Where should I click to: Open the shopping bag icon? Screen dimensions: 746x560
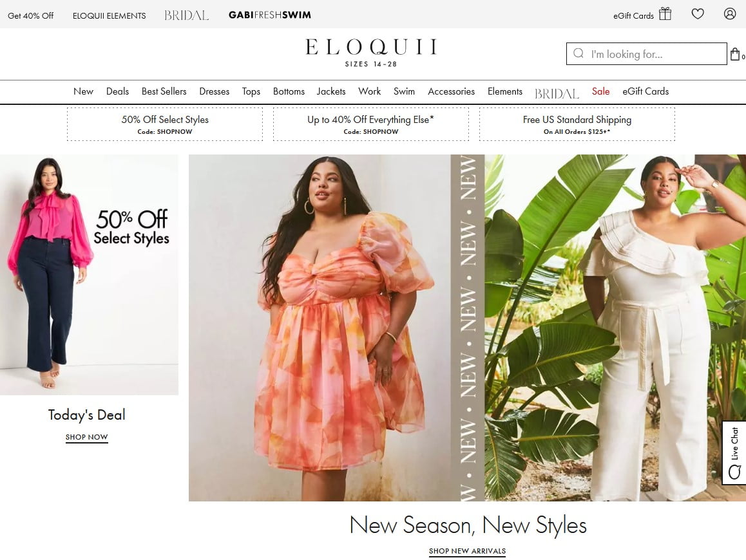[x=735, y=54]
